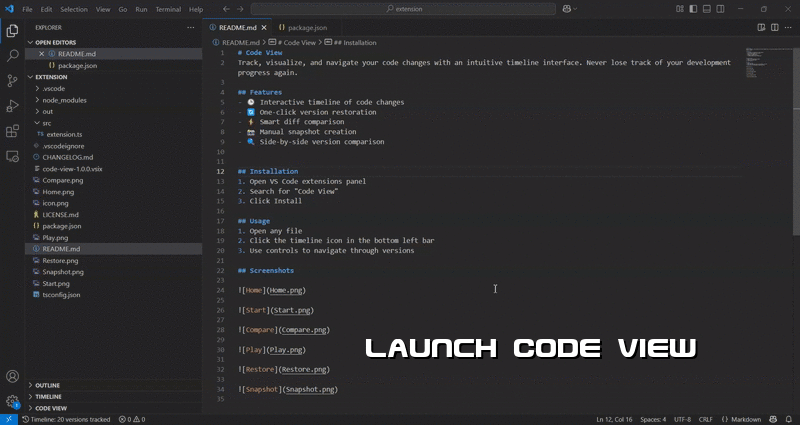Image resolution: width=800 pixels, height=425 pixels.
Task: Open Remote Explorer icon in activity bar
Action: [x=12, y=156]
